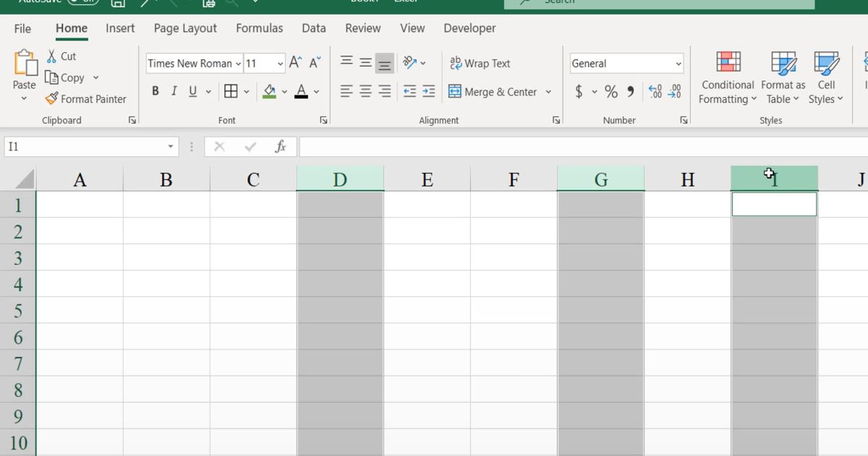Select the Format Painter tool

point(85,98)
